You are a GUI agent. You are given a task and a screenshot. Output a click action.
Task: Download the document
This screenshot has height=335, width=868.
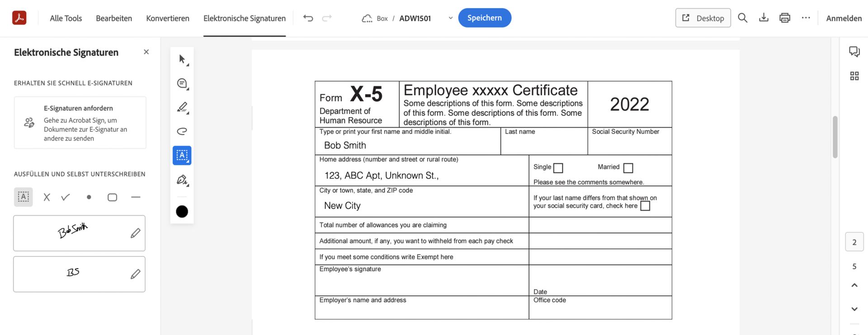(x=764, y=18)
